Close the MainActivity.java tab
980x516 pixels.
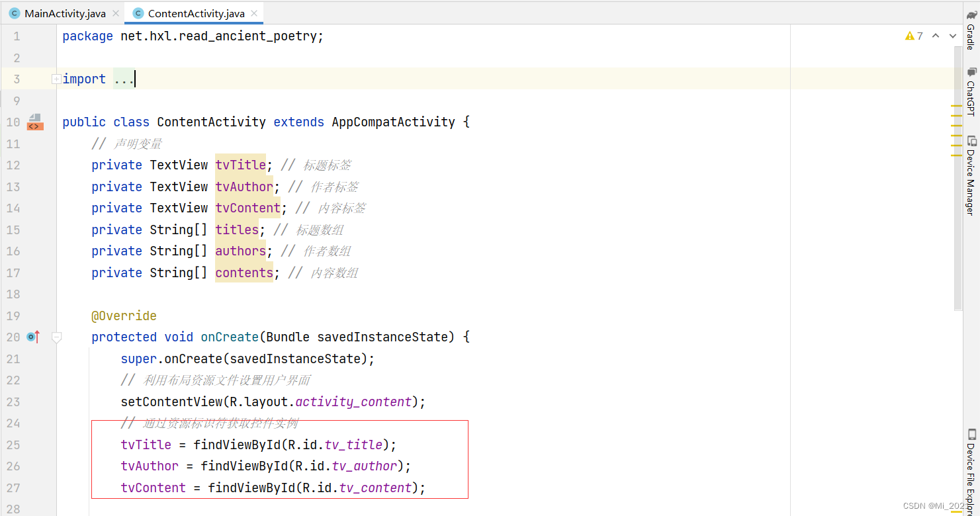click(x=116, y=13)
